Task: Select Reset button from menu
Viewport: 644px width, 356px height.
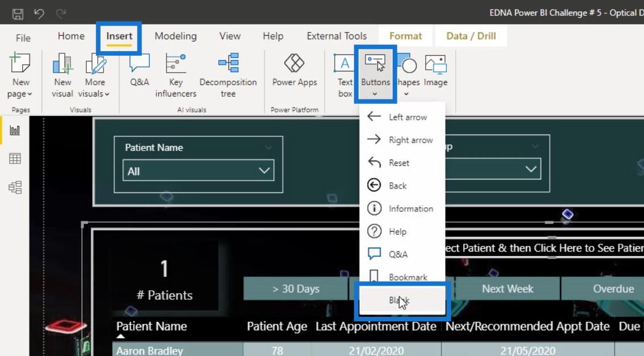Action: pos(402,163)
